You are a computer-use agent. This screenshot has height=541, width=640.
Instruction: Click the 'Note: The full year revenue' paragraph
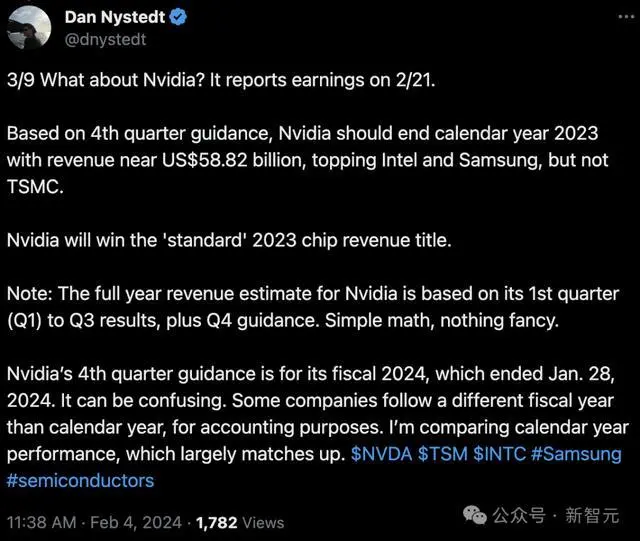point(313,307)
